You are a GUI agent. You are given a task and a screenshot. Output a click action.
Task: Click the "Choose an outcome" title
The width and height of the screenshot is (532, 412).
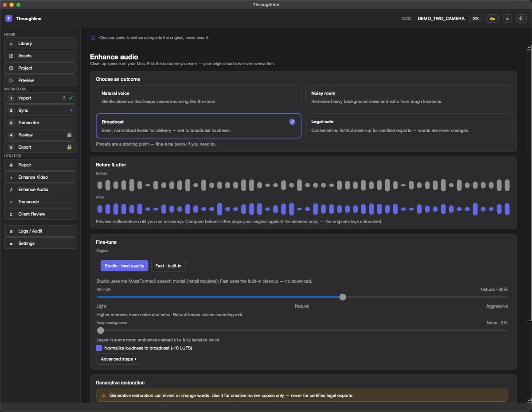(118, 79)
